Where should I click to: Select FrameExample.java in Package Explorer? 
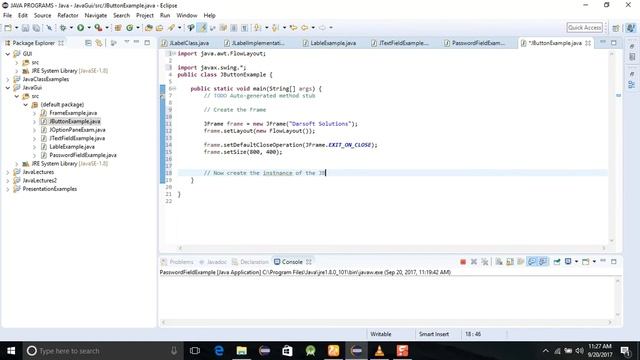tap(73, 113)
